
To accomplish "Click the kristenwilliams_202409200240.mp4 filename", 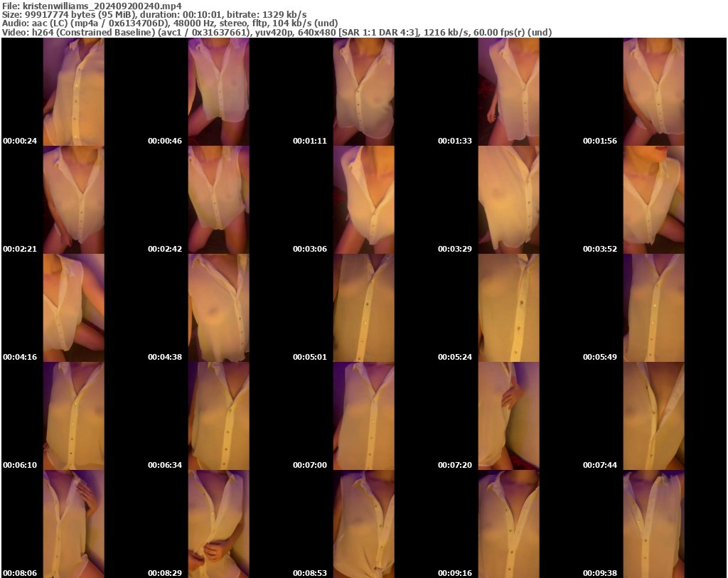I will [x=92, y=6].
